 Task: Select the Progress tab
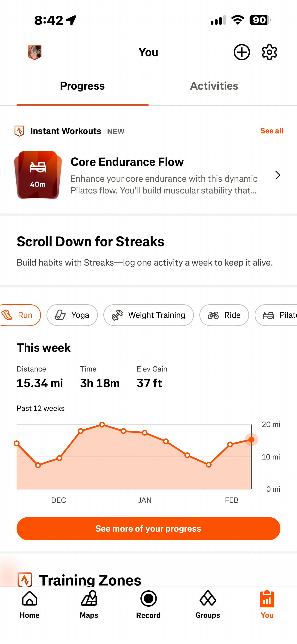(82, 86)
